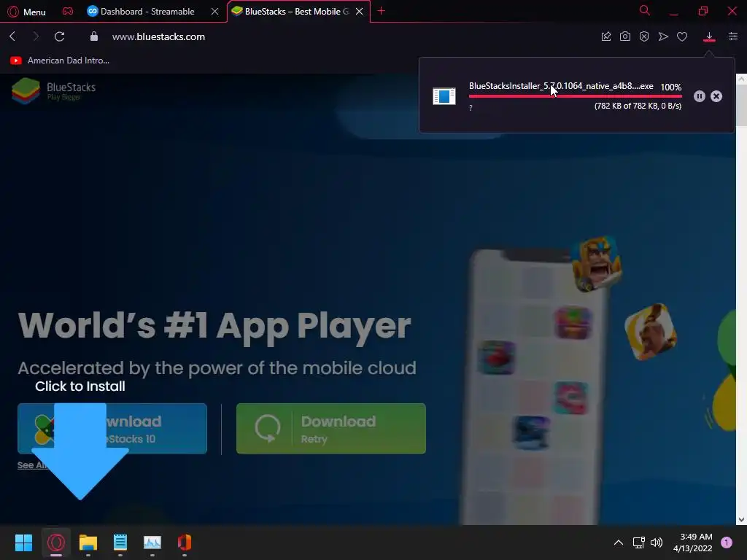Close the Dashboard - Streamable tab
This screenshot has height=560, width=747.
pos(215,12)
